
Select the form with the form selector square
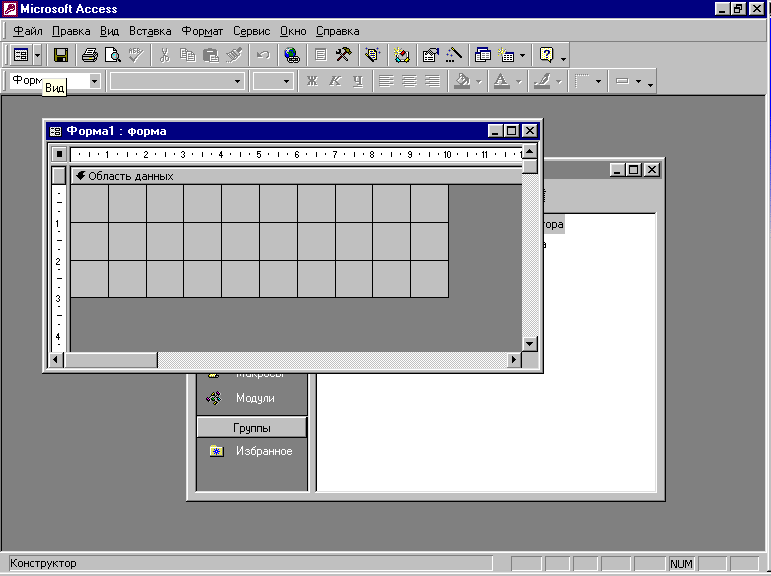(59, 154)
